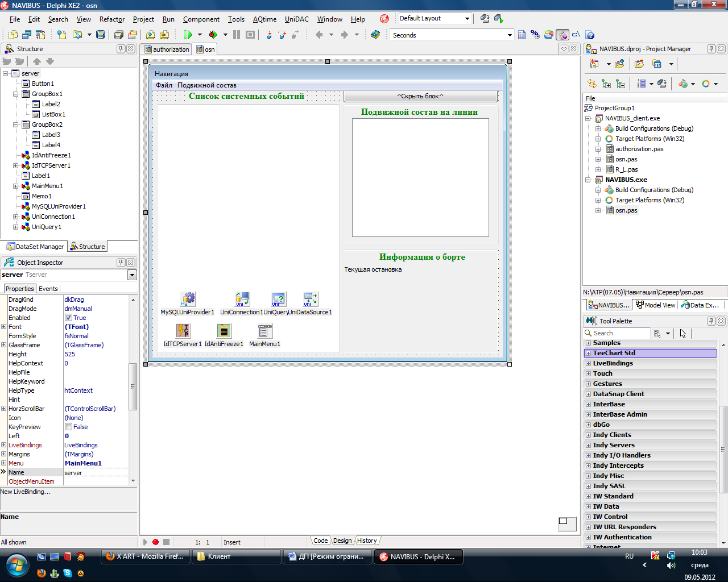Image resolution: width=728 pixels, height=582 pixels.
Task: Click the Remove from project folder-minus icon
Action: (639, 64)
